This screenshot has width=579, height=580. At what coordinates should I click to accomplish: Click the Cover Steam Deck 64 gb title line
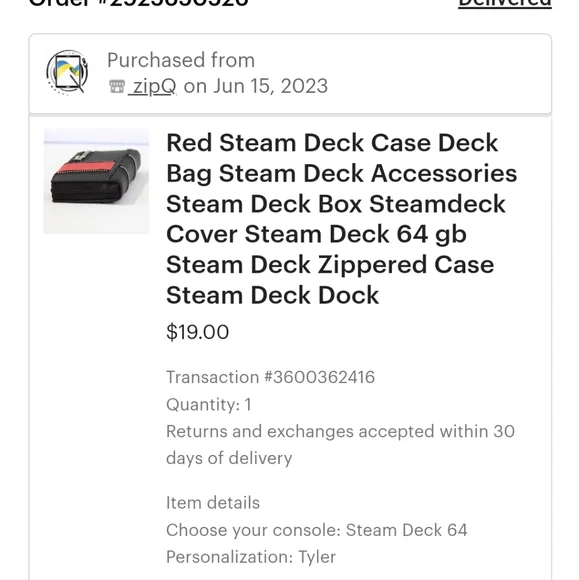316,235
